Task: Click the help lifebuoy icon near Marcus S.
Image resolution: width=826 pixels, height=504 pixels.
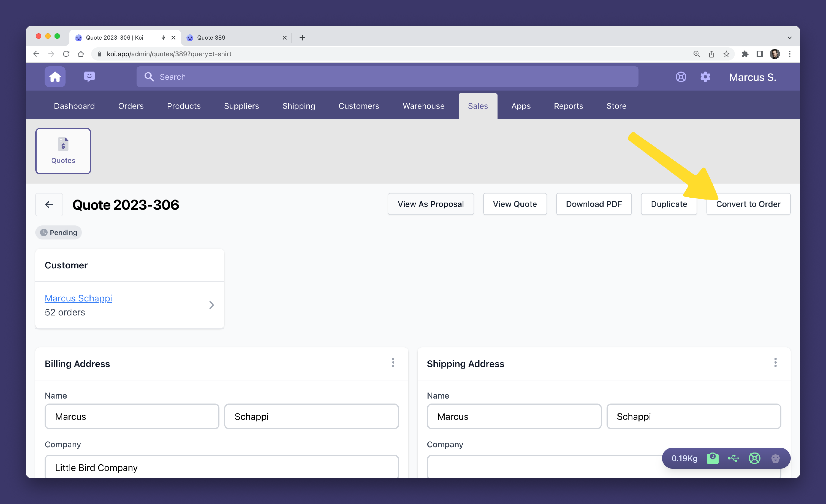Action: [x=681, y=77]
